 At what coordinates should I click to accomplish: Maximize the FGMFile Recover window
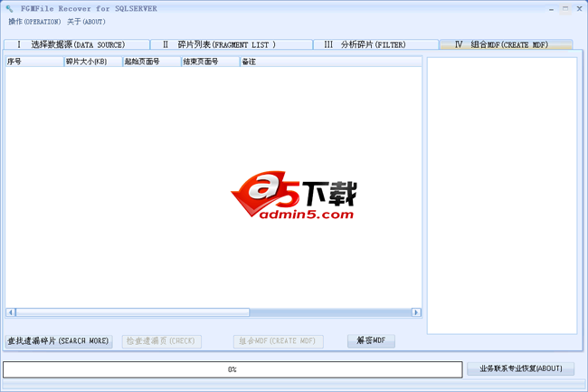pos(565,9)
